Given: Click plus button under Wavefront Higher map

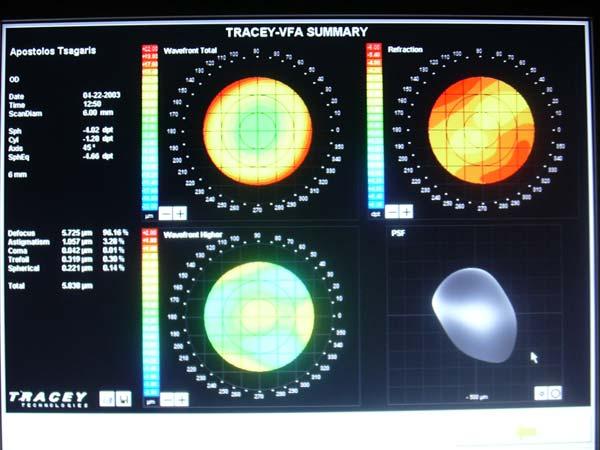Looking at the screenshot, I should [x=182, y=399].
